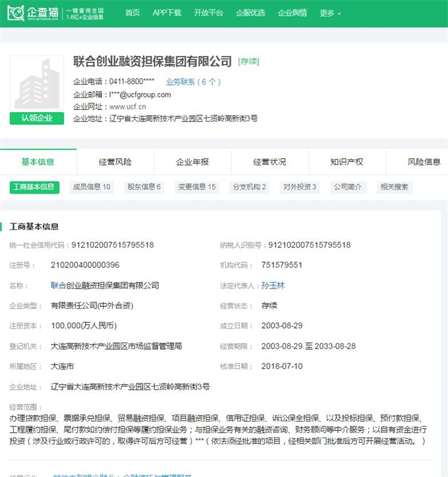
Task: Switch to the 企业年报 tab
Action: 192,162
